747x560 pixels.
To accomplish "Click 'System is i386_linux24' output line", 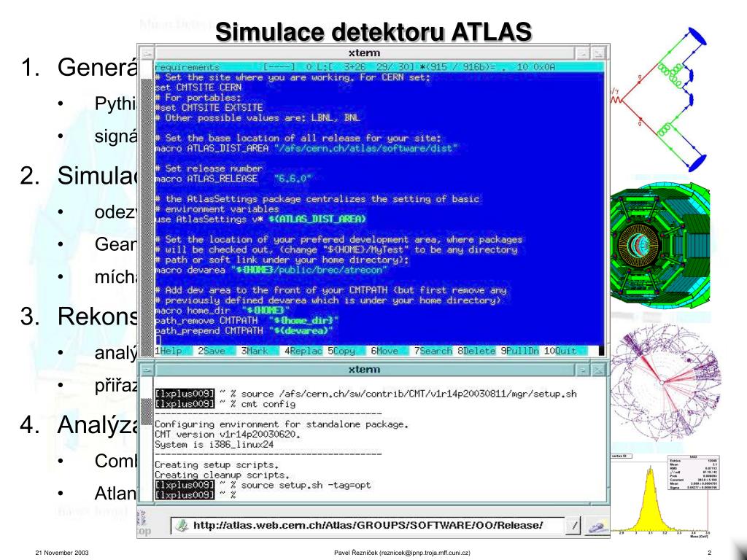I will click(214, 445).
